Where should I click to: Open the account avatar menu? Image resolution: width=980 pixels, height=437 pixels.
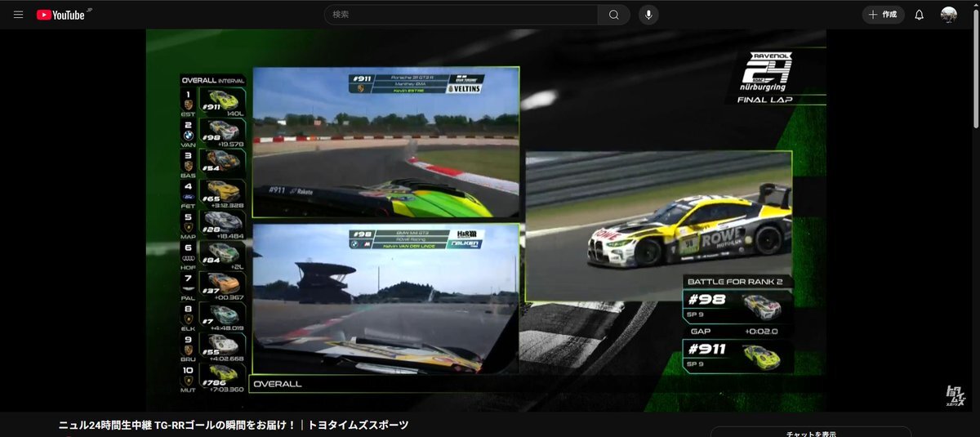[949, 15]
